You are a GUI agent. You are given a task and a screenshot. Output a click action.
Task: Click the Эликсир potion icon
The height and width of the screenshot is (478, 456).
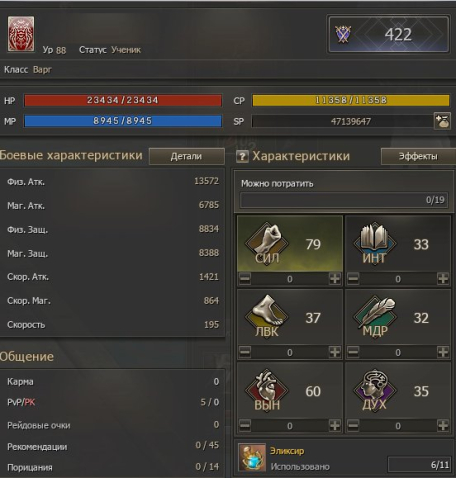[252, 457]
